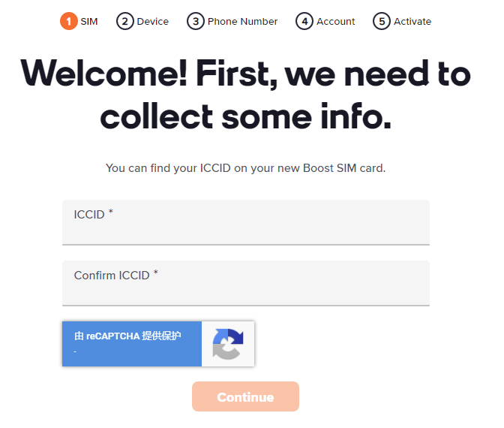Focus the ICCID input field
This screenshot has width=504, height=428.
[x=246, y=229]
